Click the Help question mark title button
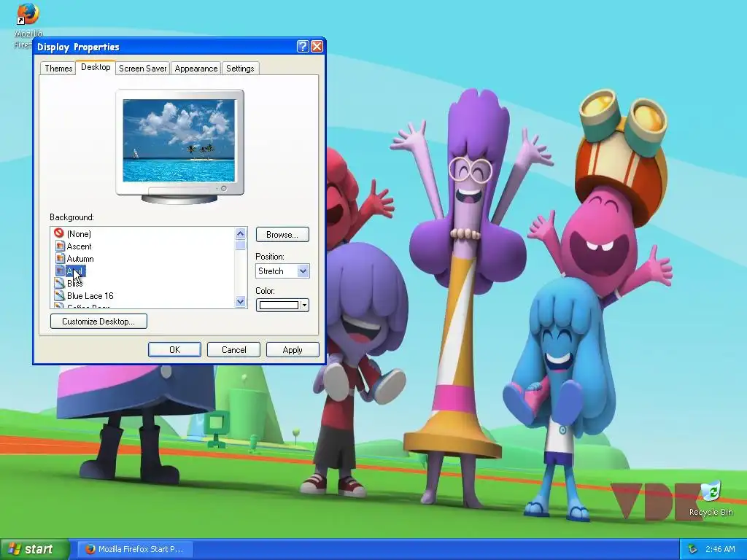The height and width of the screenshot is (560, 747). [303, 46]
